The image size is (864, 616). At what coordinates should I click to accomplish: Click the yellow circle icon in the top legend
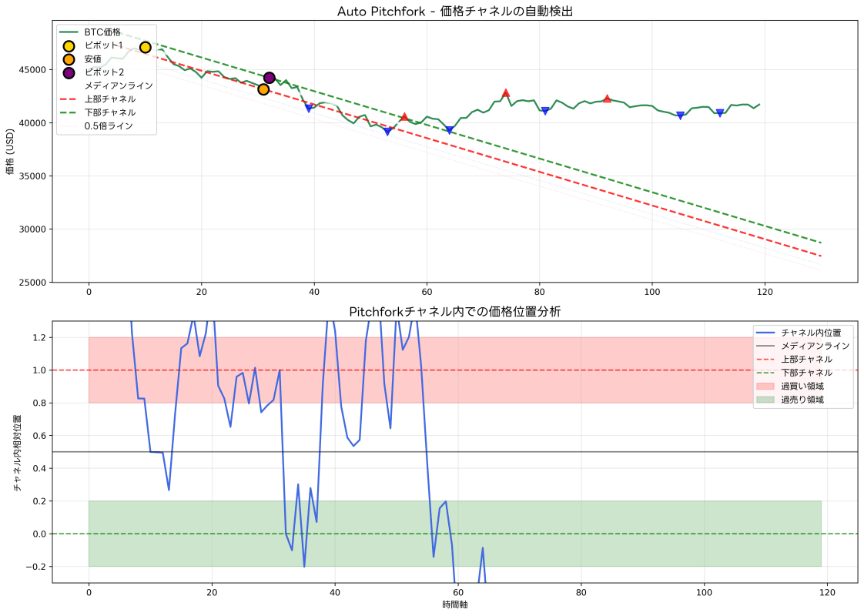pyautogui.click(x=69, y=46)
